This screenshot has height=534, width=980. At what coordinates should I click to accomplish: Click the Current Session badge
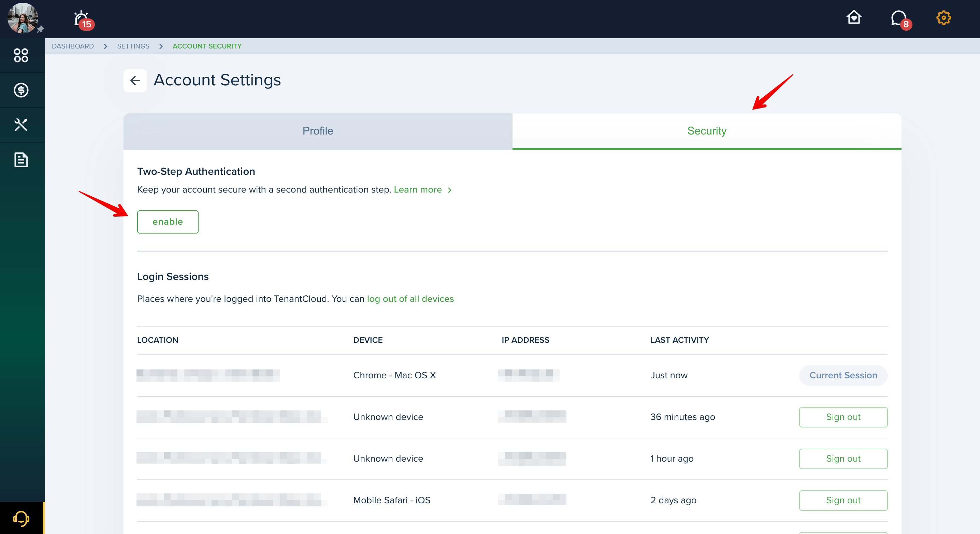(844, 375)
